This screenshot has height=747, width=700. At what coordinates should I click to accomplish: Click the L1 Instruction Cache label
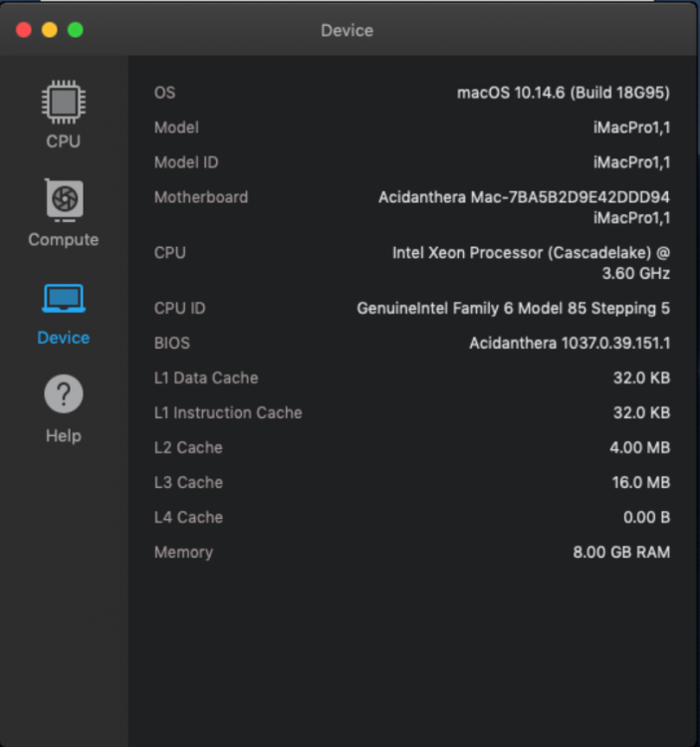228,412
